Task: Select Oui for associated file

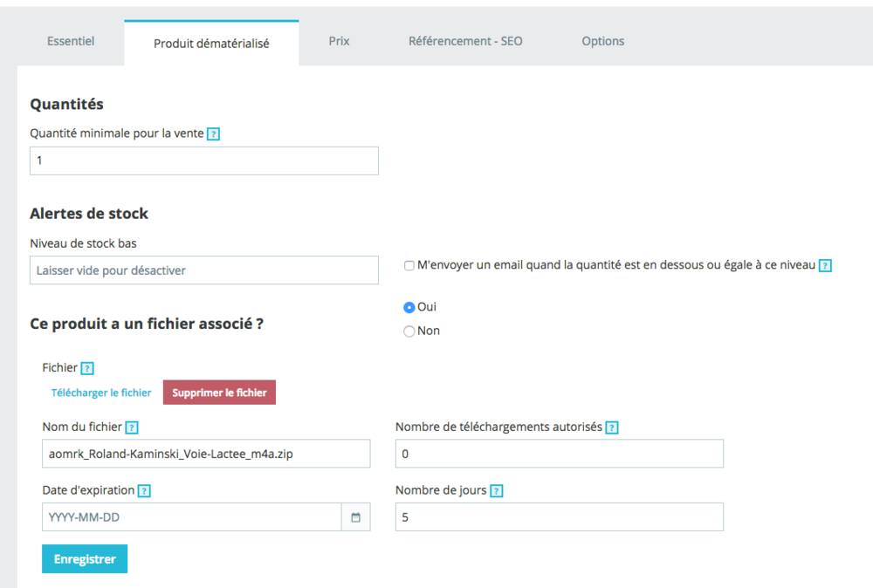Action: click(409, 306)
